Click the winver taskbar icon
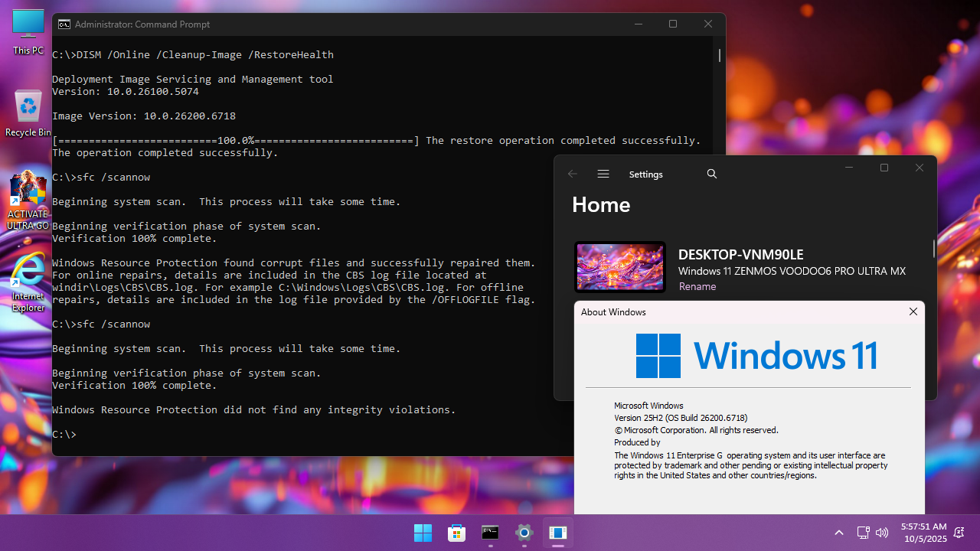 [557, 533]
